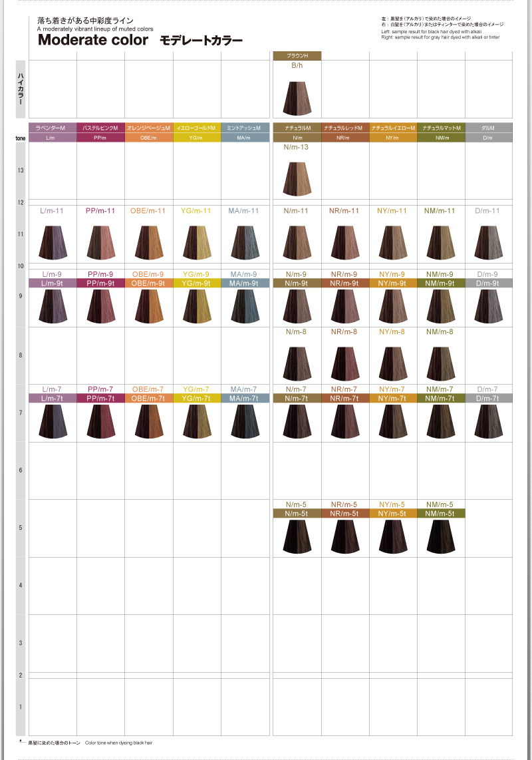Select the NY/m-5t hair swatch
Viewport: 532px width, 760px height.
pyautogui.click(x=393, y=536)
